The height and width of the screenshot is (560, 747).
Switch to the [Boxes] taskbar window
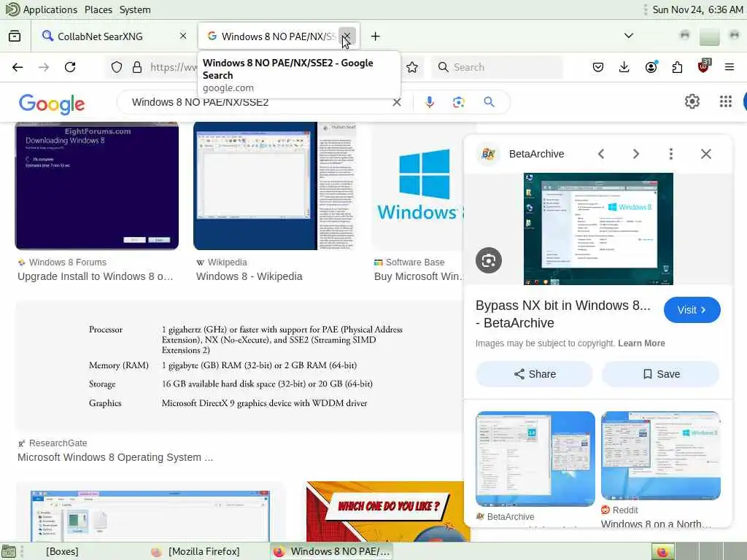tap(62, 551)
